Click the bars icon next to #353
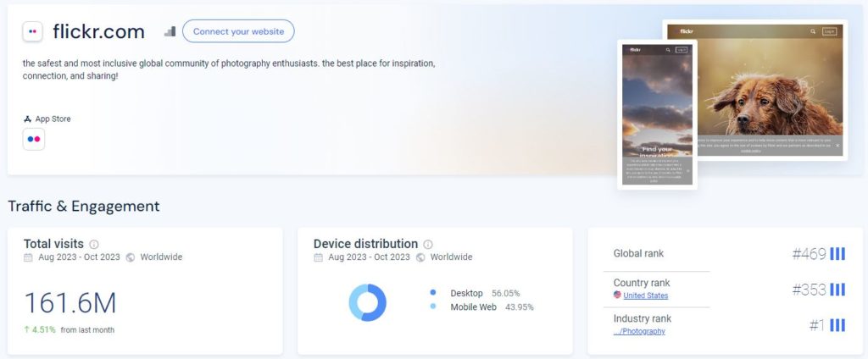The height and width of the screenshot is (359, 868). click(x=837, y=290)
